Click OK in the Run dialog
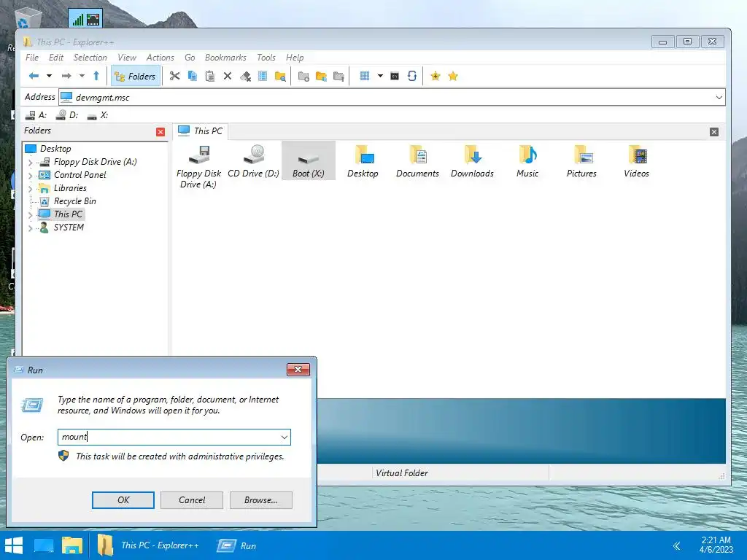This screenshot has height=560, width=747. pos(123,500)
